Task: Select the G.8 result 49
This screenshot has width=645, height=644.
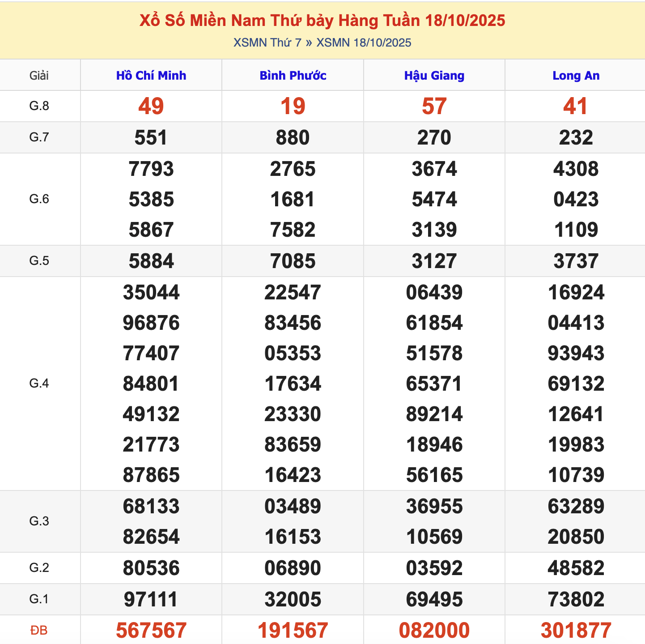Action: [151, 107]
